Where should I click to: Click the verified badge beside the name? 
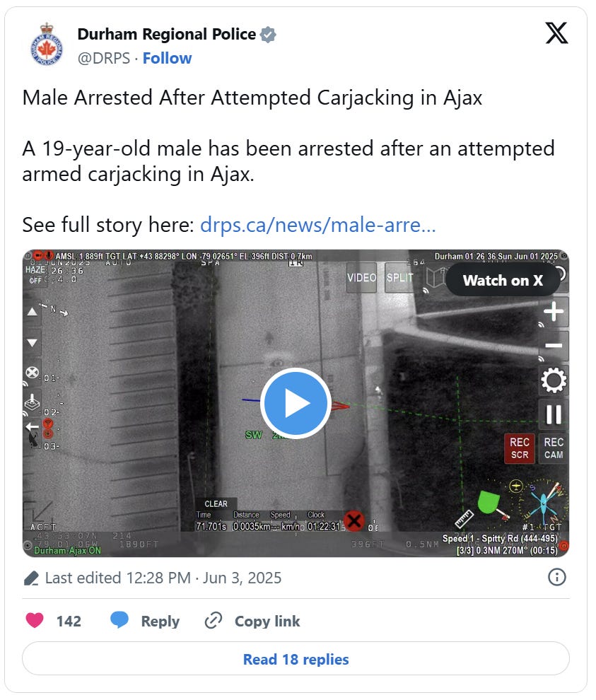[x=268, y=35]
